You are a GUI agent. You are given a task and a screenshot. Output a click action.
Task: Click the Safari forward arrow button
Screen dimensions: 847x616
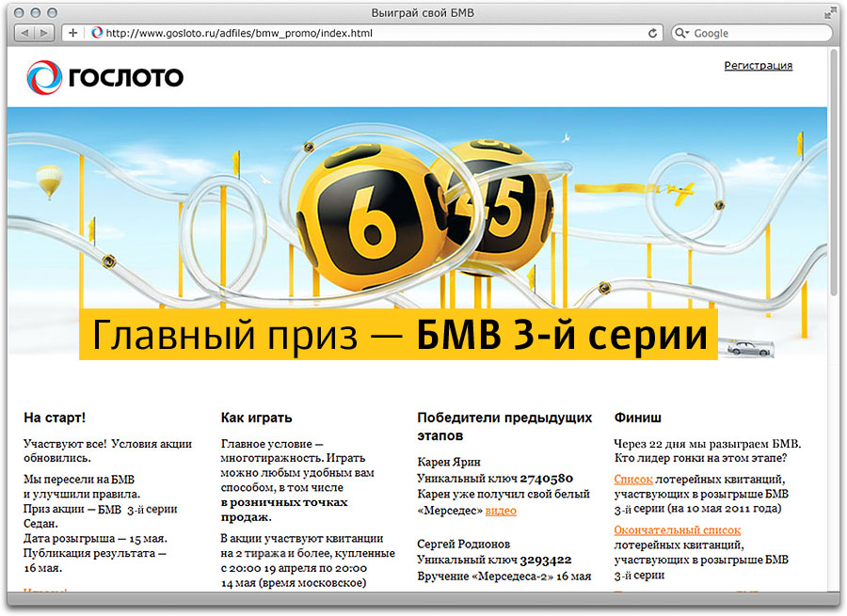point(44,33)
